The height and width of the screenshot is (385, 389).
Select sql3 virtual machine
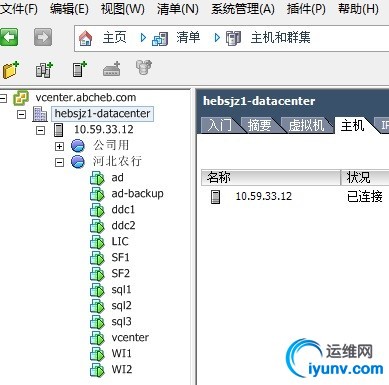(x=121, y=322)
